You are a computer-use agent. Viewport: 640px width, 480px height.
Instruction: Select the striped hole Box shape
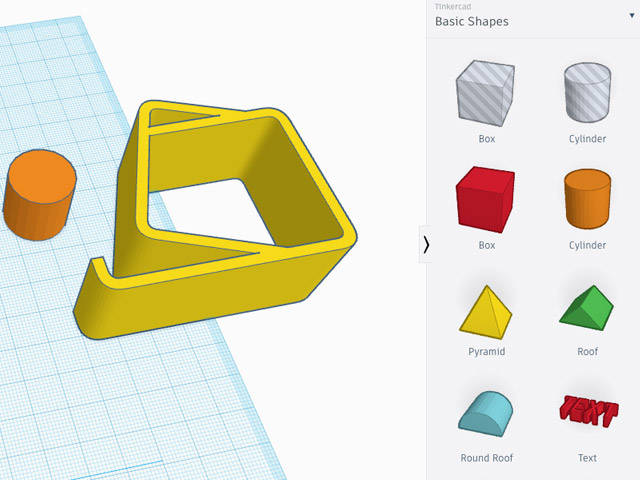(x=486, y=93)
